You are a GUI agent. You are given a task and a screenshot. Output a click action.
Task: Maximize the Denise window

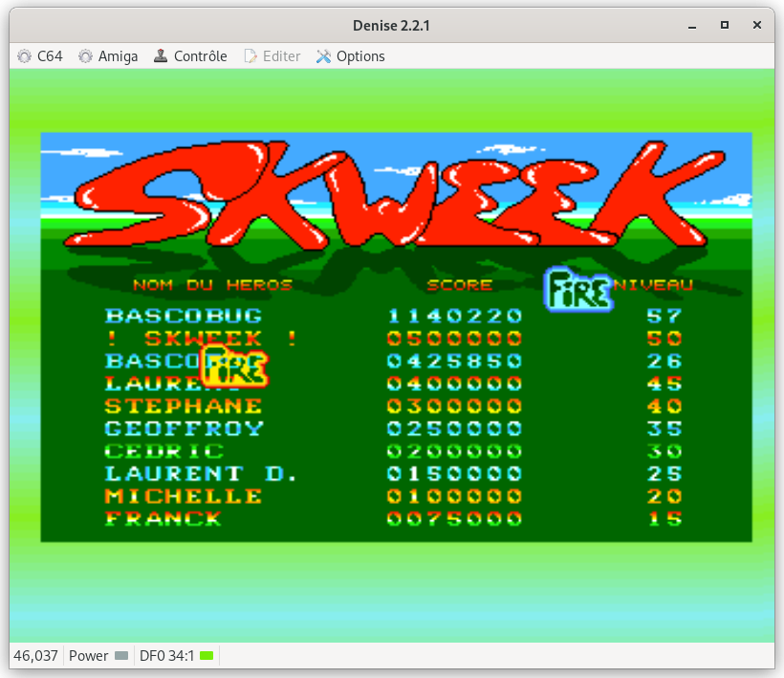pyautogui.click(x=725, y=25)
